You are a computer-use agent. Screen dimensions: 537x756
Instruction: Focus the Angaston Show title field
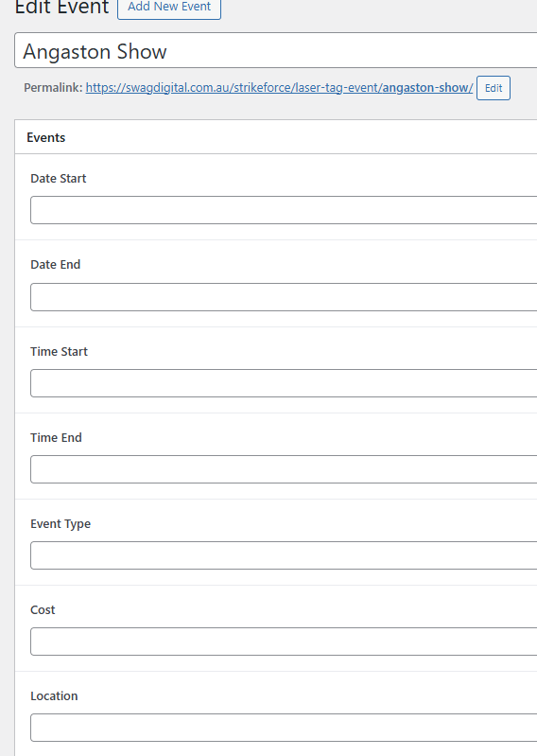tap(275, 51)
